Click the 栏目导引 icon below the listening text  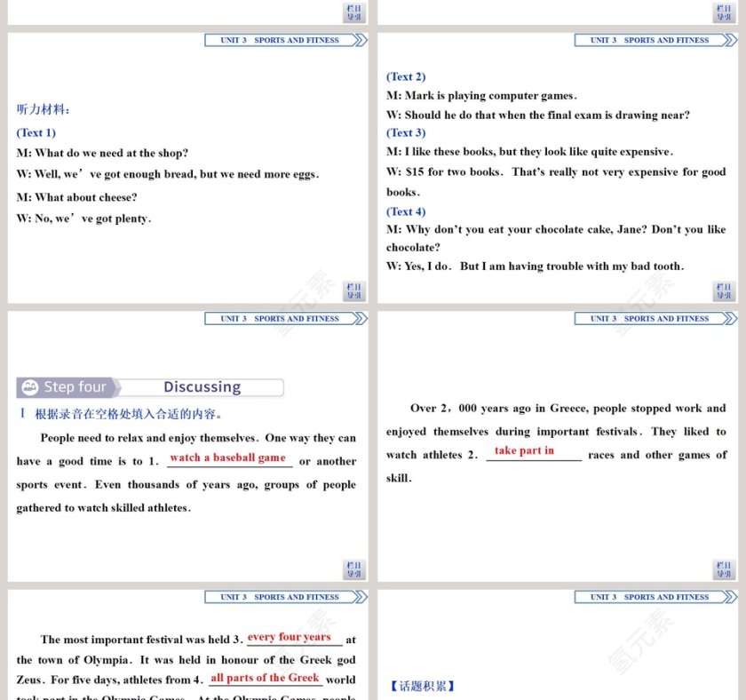(353, 290)
